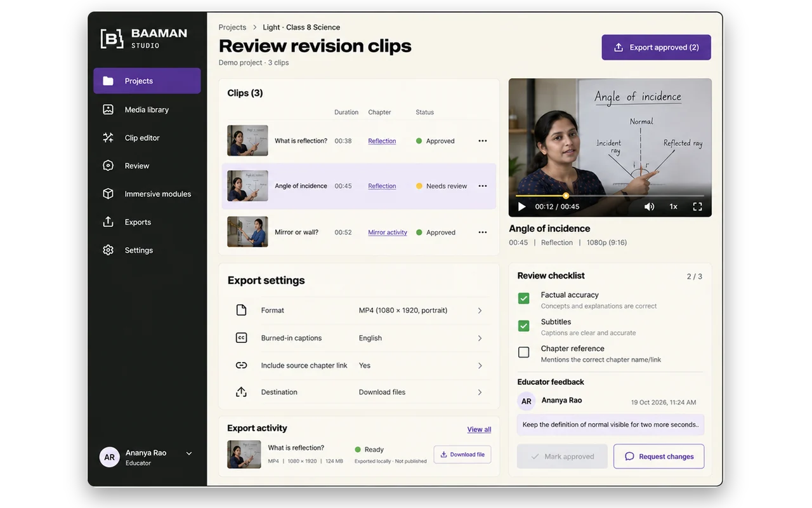Open more options for Mirror or wall? clip
Image resolution: width=812 pixels, height=508 pixels.
pos(483,232)
